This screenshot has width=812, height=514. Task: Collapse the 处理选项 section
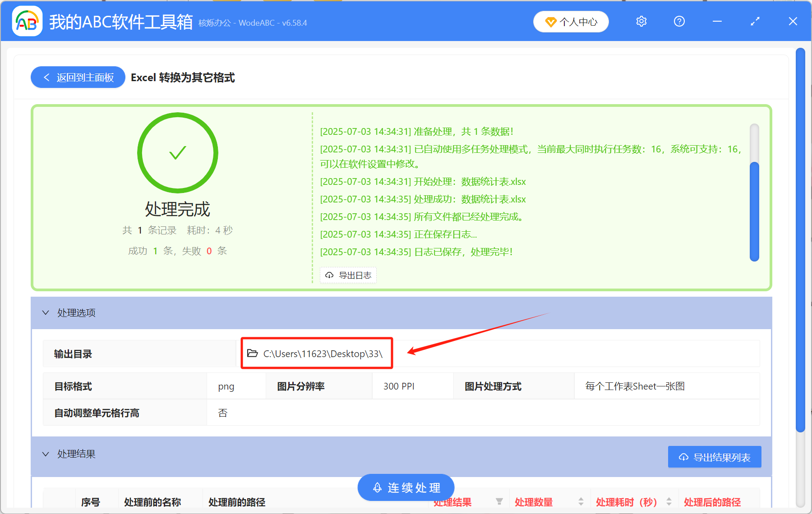pyautogui.click(x=45, y=312)
